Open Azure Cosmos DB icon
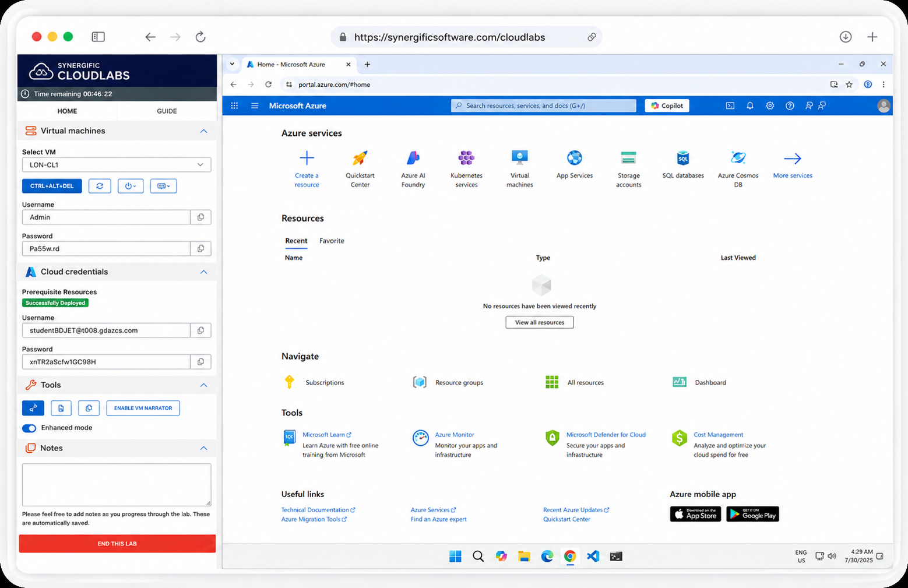This screenshot has width=908, height=588. tap(738, 158)
